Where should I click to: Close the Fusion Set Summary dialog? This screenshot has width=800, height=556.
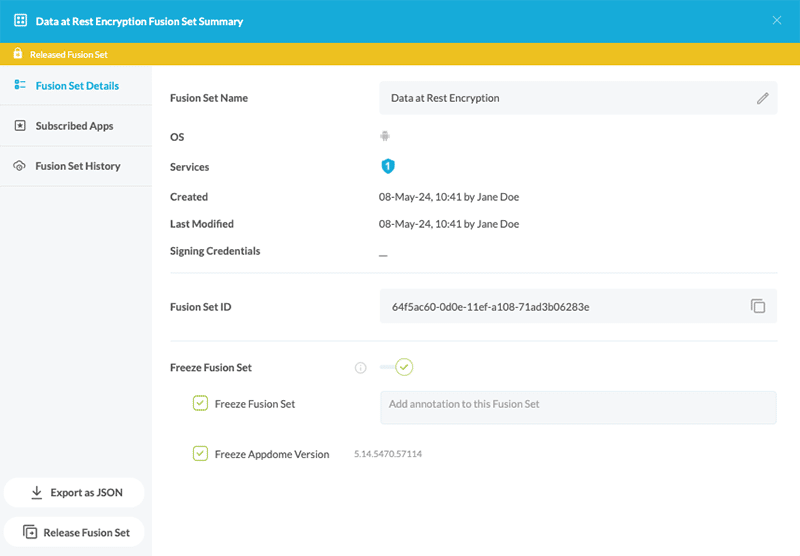(777, 20)
